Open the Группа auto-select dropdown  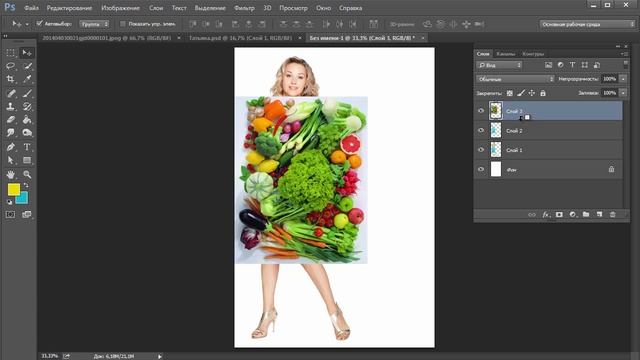point(94,24)
